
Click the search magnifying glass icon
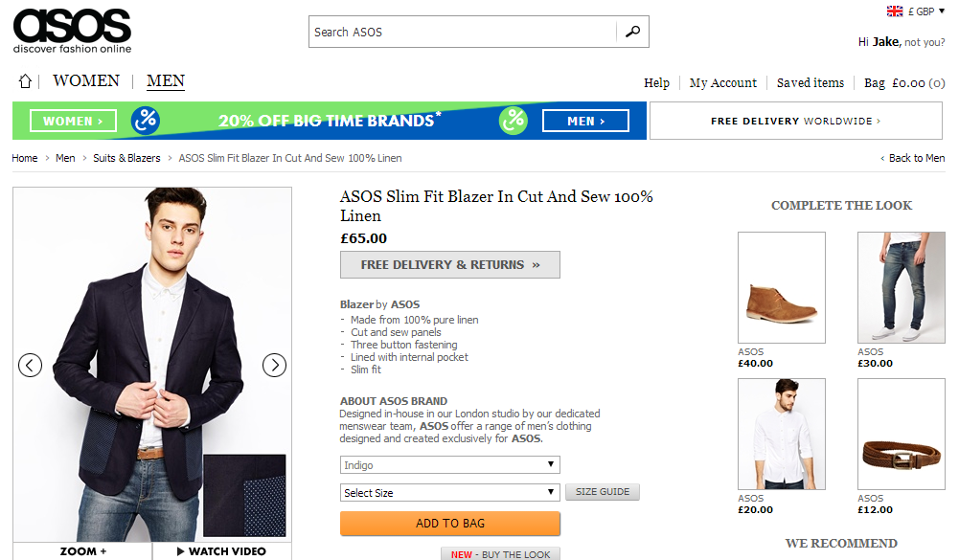click(x=632, y=31)
